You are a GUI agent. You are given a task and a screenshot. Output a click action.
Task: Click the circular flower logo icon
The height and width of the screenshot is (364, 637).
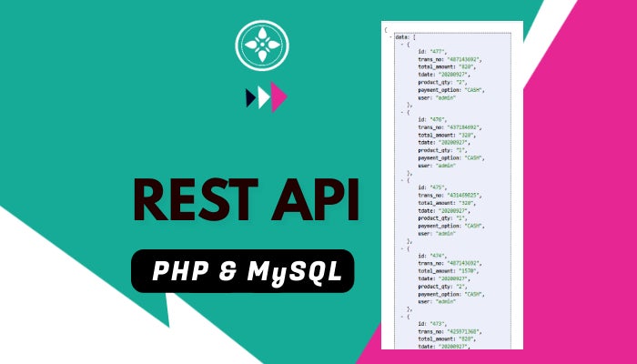tap(262, 45)
